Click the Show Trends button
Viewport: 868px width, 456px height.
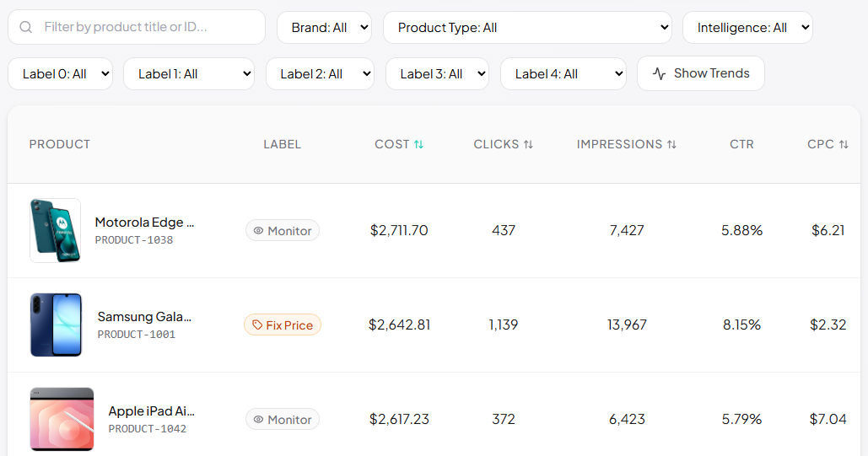pyautogui.click(x=701, y=73)
